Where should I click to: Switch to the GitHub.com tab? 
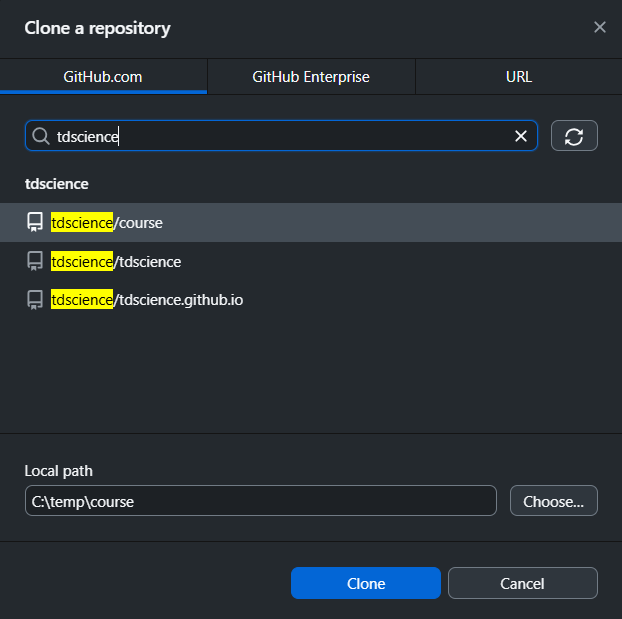(103, 77)
